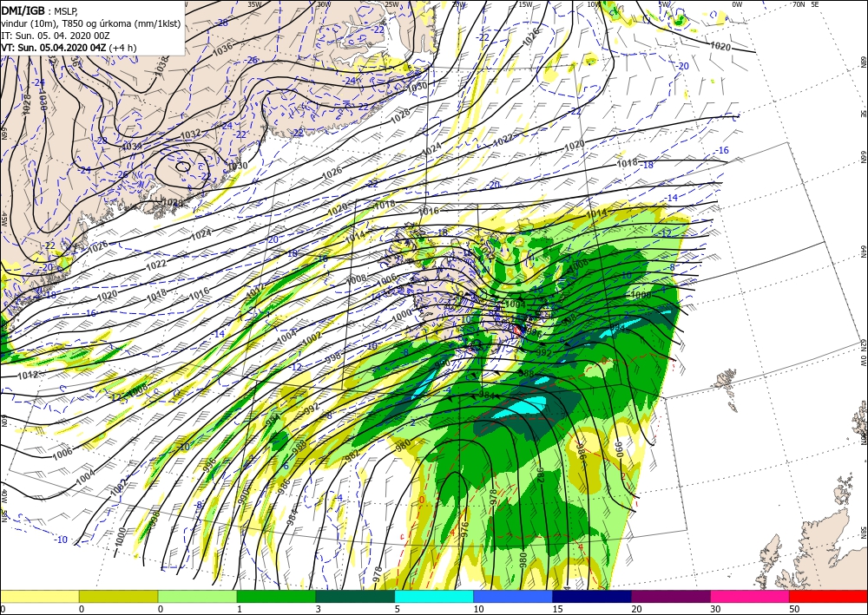
Task: Click the olive yellow legend color swatch
Action: click(118, 596)
